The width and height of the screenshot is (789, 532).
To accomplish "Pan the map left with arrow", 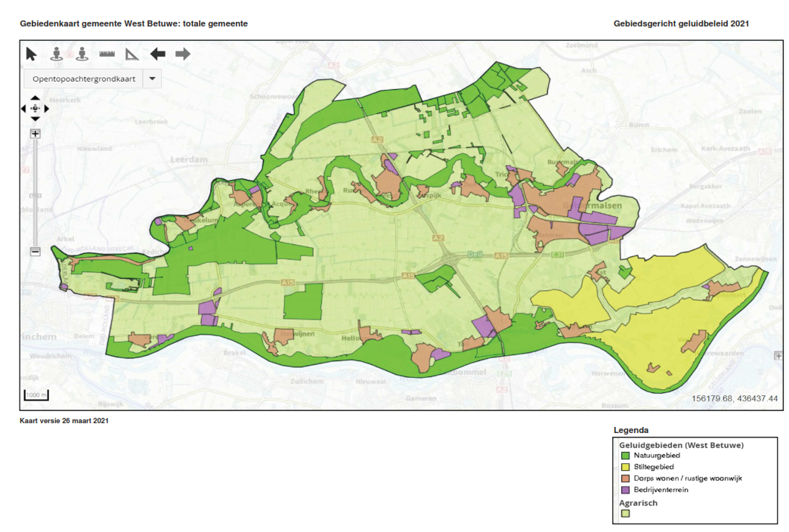I will (24, 109).
